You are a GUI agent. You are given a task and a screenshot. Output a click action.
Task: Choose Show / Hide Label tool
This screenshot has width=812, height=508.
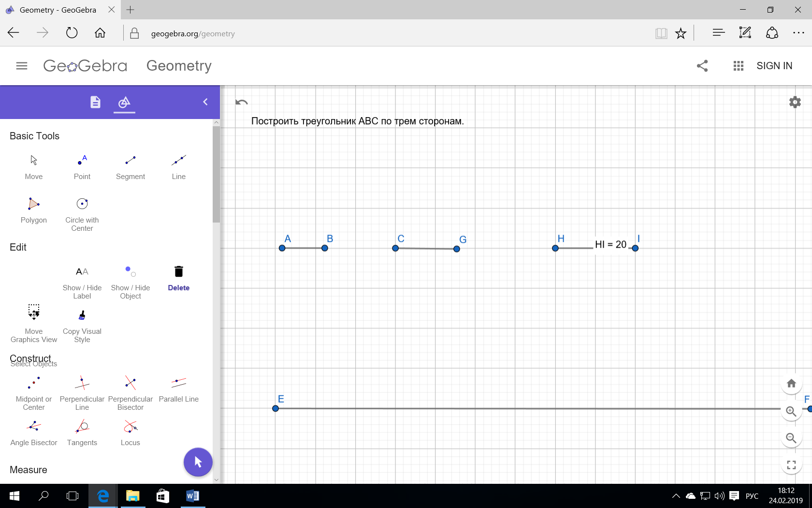click(x=82, y=282)
